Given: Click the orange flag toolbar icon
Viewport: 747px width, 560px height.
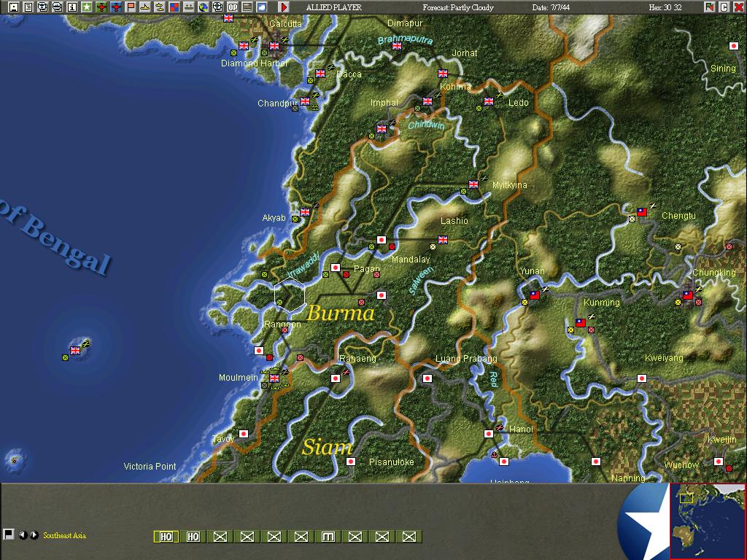Looking at the screenshot, I should click(x=130, y=7).
